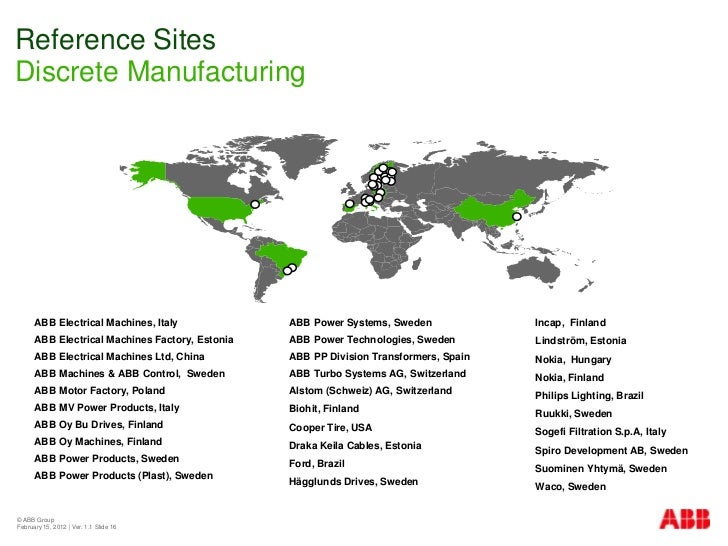Viewport: 728px width, 546px height.
Task: Select the 'Reference Sites' title
Action: click(x=116, y=39)
